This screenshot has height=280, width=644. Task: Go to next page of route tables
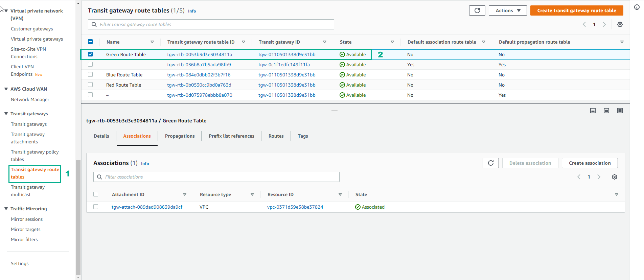[x=604, y=24]
